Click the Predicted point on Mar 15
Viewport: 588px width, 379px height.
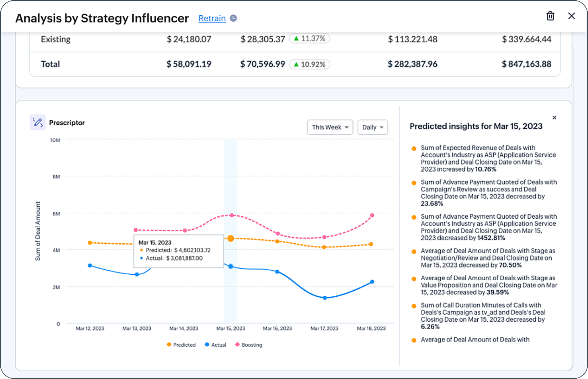point(231,238)
